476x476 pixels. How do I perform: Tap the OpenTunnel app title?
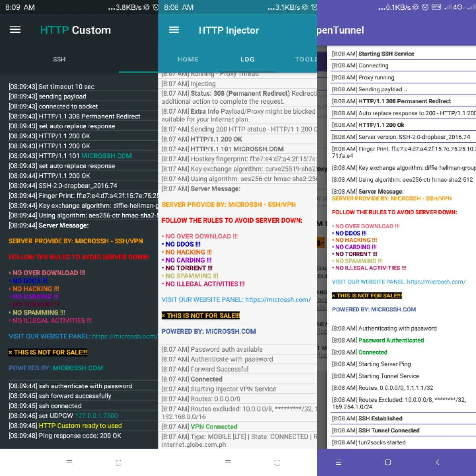click(x=341, y=30)
